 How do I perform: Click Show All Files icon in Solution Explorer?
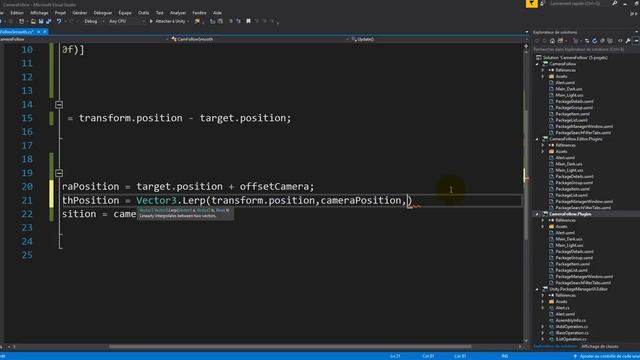pos(610,41)
